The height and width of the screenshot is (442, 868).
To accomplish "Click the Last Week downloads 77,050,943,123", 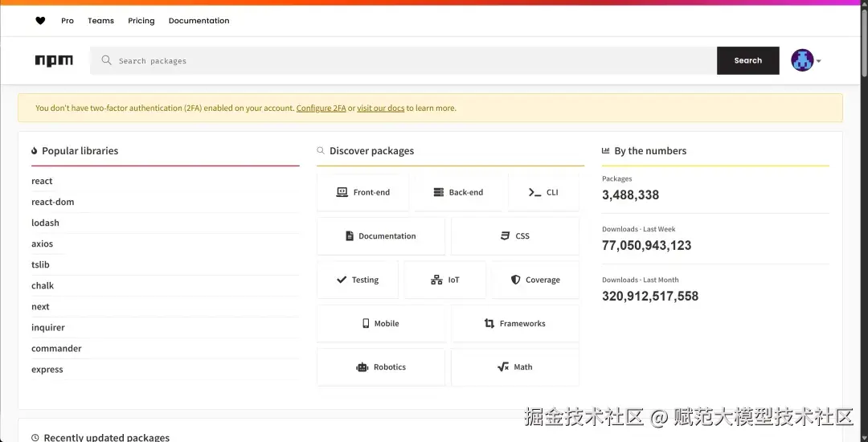I will 646,246.
